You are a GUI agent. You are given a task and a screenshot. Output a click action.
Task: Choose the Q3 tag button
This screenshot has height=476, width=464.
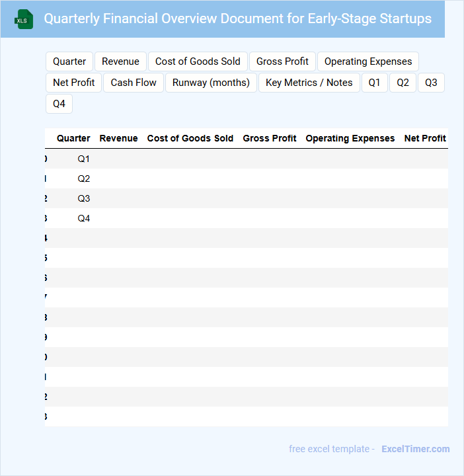point(431,83)
